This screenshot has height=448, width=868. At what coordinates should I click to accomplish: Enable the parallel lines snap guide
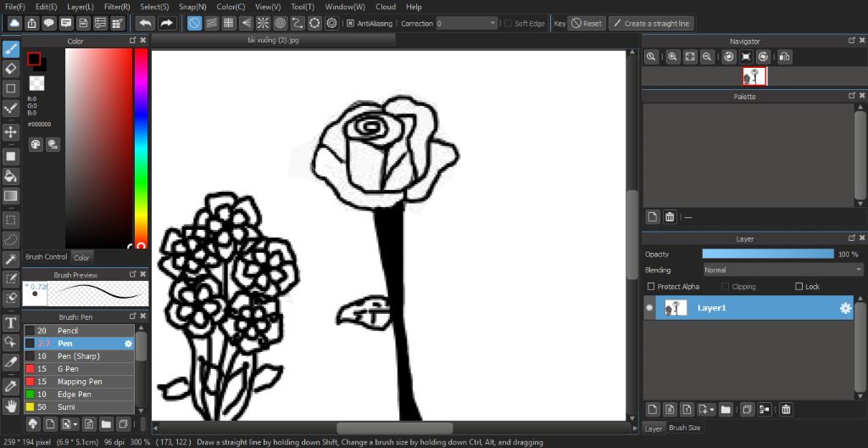point(211,23)
